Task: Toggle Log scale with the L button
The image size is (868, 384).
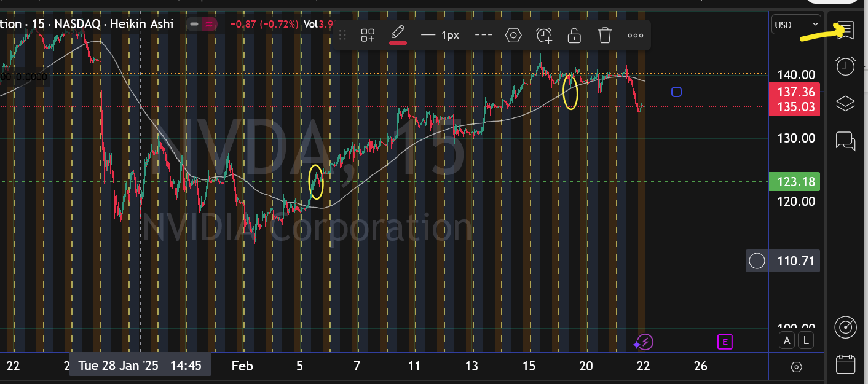Action: [805, 340]
